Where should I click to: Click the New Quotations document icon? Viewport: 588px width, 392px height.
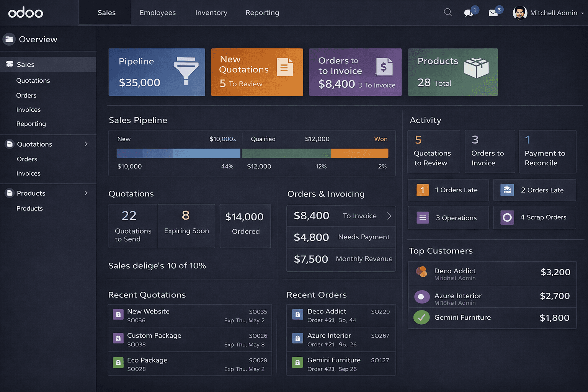284,67
